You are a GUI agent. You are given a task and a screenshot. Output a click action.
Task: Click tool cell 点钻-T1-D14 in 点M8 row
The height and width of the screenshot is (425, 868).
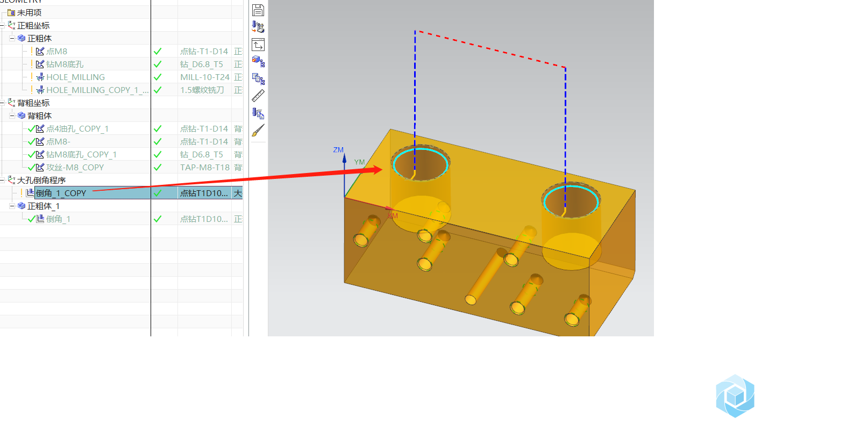(204, 51)
